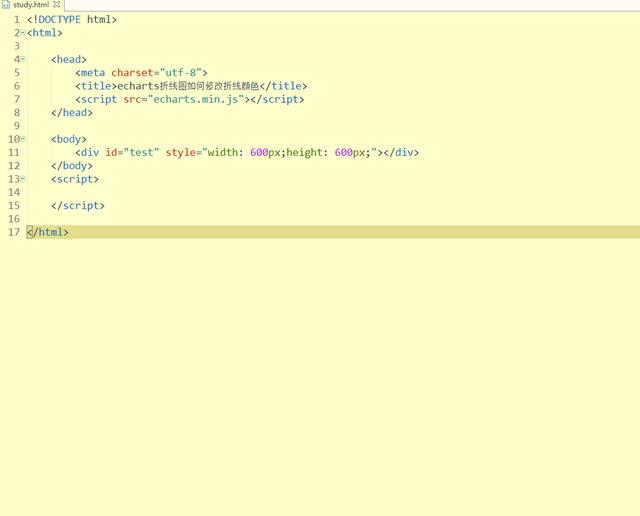Click the DOCTYPE keyword on line 1
Image resolution: width=640 pixels, height=516 pixels.
point(60,20)
